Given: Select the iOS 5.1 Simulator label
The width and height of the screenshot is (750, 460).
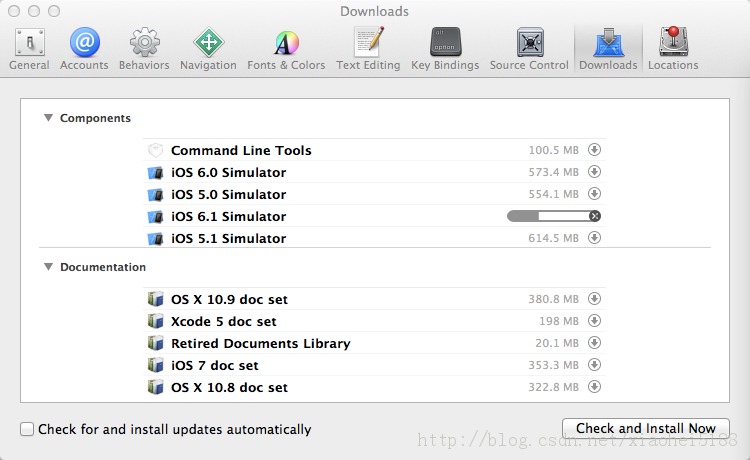Looking at the screenshot, I should pos(229,238).
